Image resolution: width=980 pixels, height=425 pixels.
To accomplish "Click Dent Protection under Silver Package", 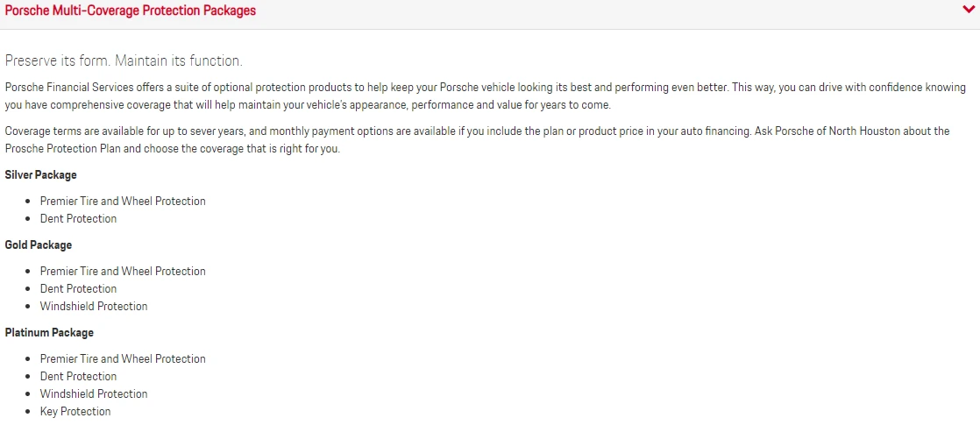I will tap(78, 219).
